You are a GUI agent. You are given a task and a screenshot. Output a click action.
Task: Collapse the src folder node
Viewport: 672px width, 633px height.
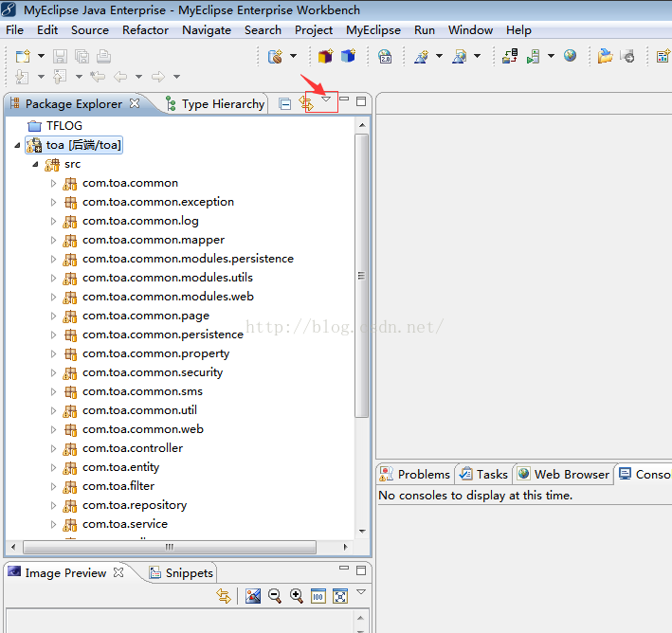[36, 164]
